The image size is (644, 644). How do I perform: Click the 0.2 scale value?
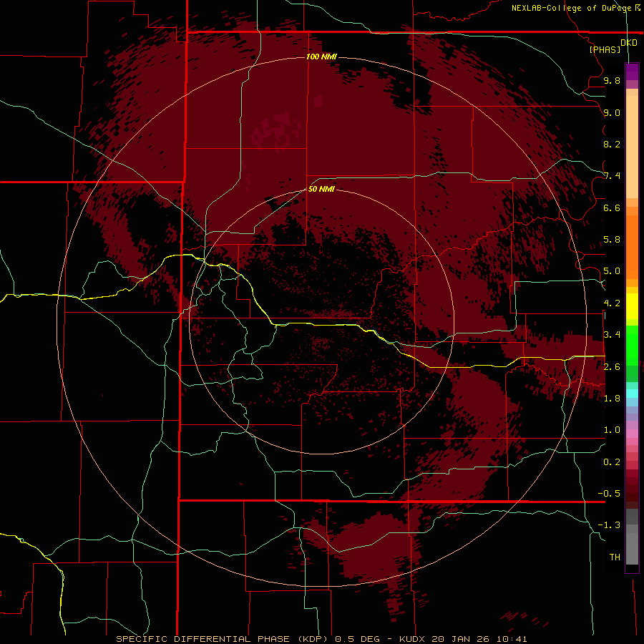612,462
